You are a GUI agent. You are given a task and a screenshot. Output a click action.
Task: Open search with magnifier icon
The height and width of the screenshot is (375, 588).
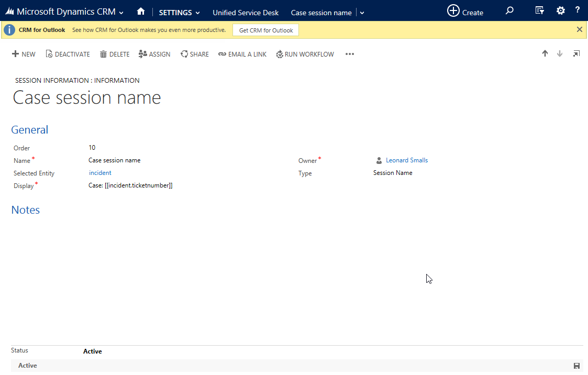pos(509,10)
